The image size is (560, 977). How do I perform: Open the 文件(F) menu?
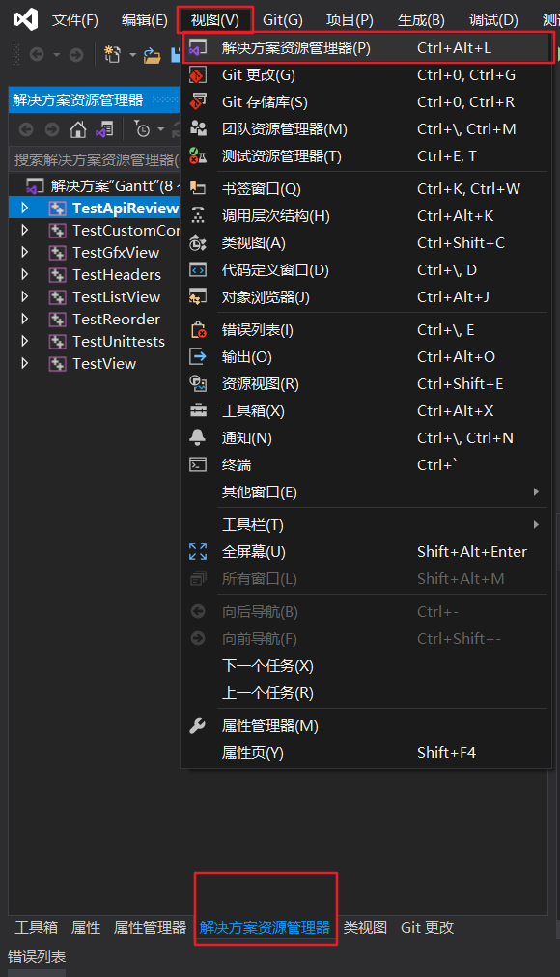[74, 20]
